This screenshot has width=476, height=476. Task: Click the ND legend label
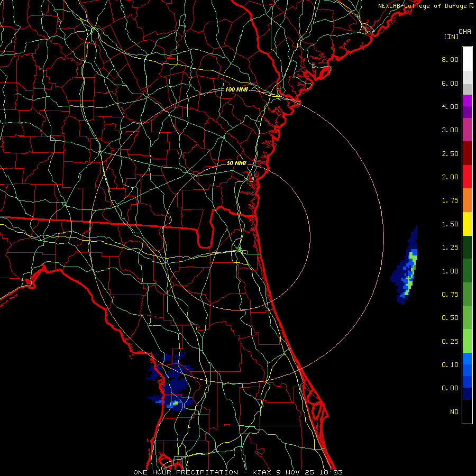coord(454,412)
